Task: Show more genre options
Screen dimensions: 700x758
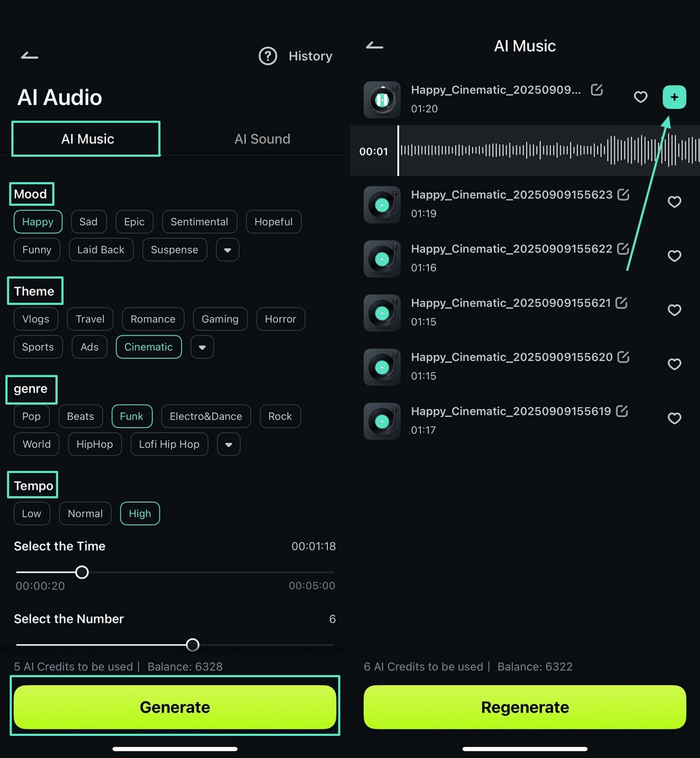Action: (x=228, y=444)
